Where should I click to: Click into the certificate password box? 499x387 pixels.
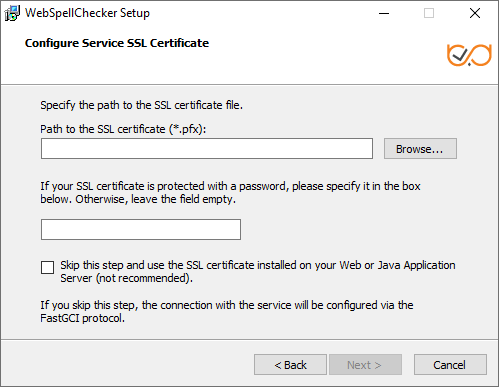(x=141, y=229)
